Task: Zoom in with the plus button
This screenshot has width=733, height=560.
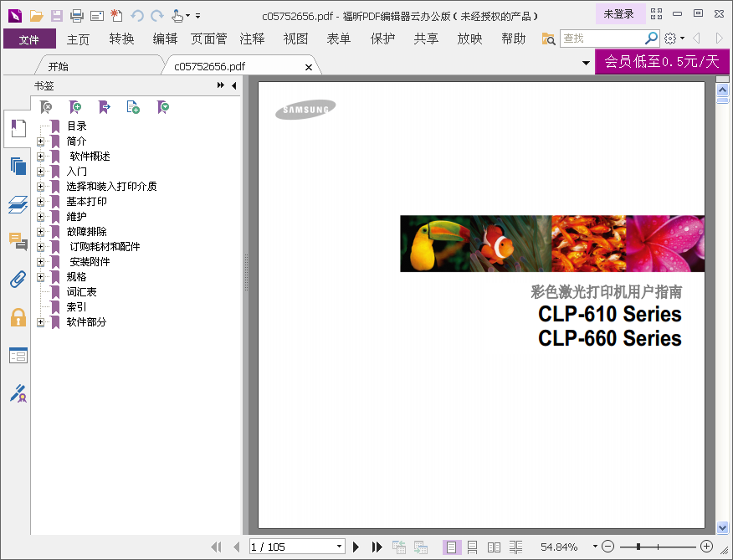Action: (x=706, y=546)
